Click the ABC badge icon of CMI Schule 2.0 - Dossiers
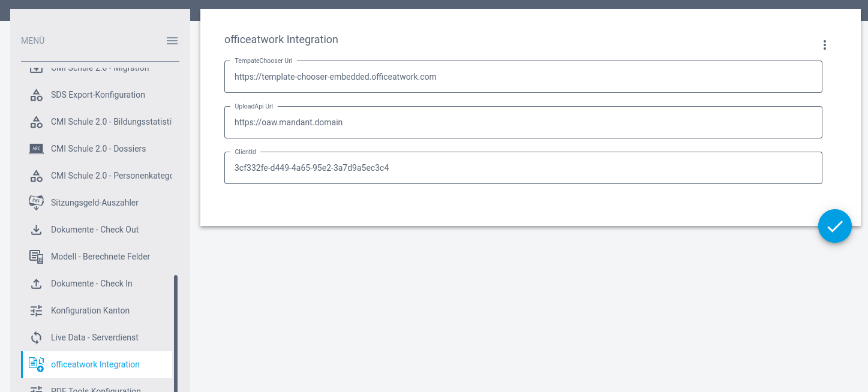Screen dimensions: 868x392 36,149
